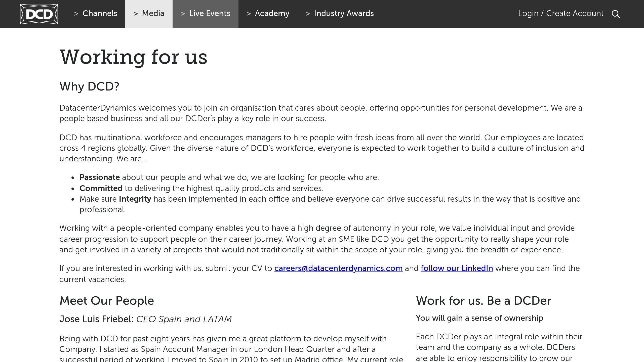This screenshot has height=362, width=644.
Task: Expand the Live Events chevron
Action: [183, 14]
